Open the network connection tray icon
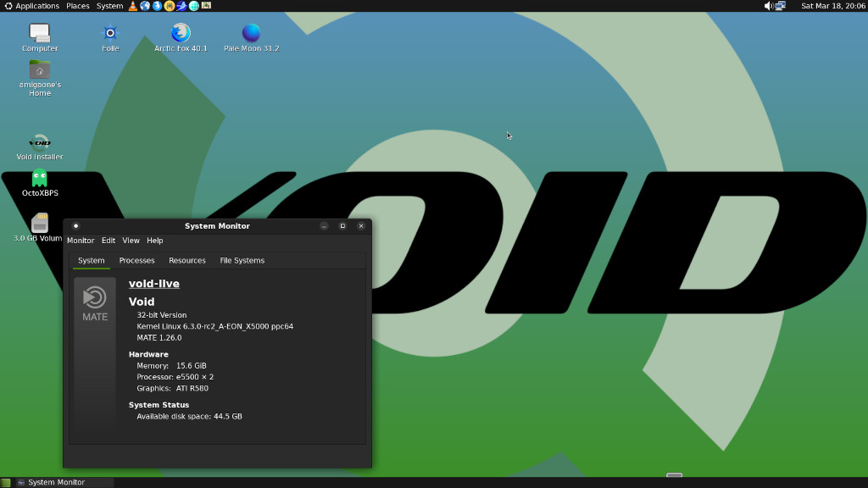 tap(781, 6)
